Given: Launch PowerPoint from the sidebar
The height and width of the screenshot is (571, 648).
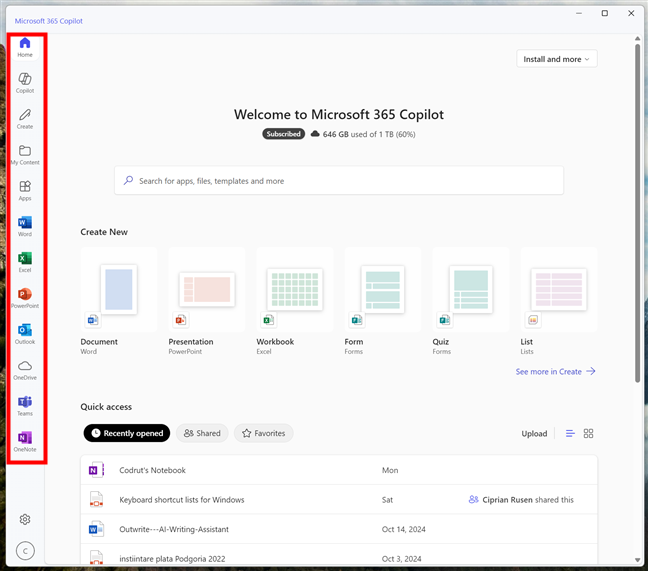Looking at the screenshot, I should [x=25, y=298].
